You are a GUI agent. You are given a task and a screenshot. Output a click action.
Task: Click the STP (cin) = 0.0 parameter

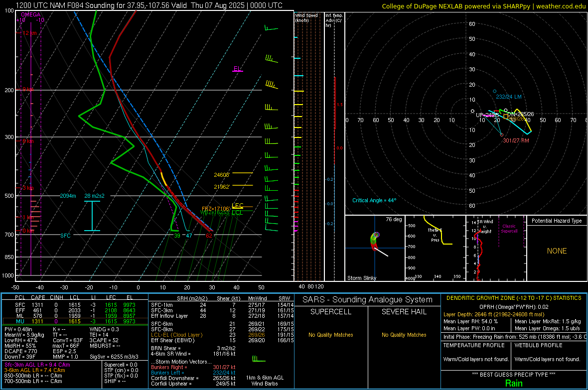121,370
